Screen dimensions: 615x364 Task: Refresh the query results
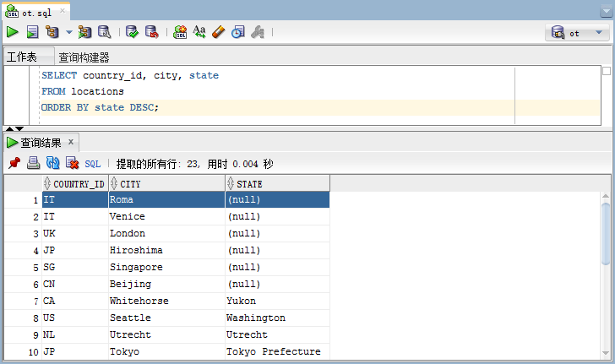(x=52, y=163)
